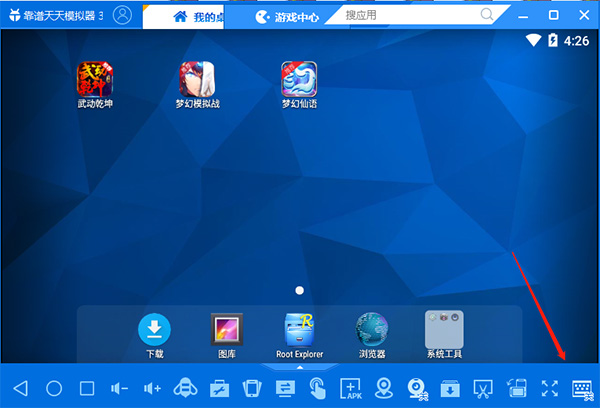Click the touch gesture hand icon
Screen dimensions: 600x408
pyautogui.click(x=318, y=388)
